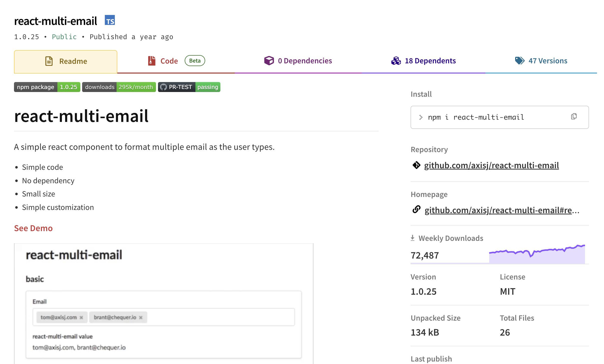Click the blocks icon on Dependents tab

tap(396, 61)
